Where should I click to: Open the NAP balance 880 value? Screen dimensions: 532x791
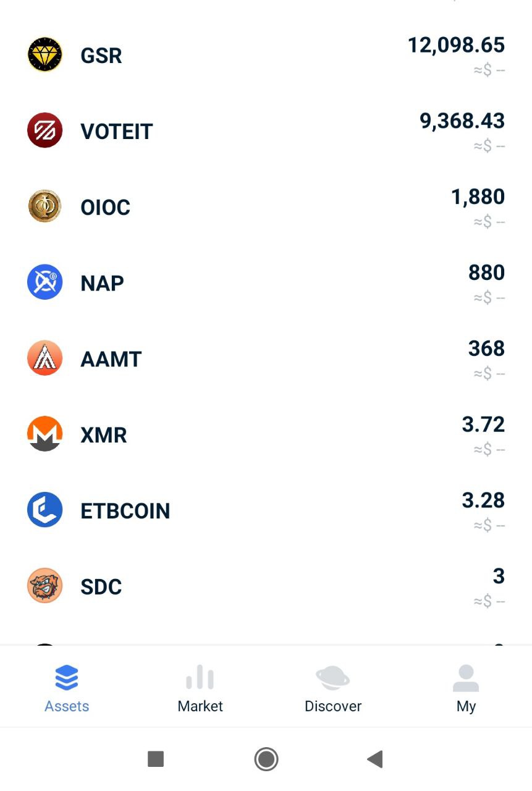486,273
